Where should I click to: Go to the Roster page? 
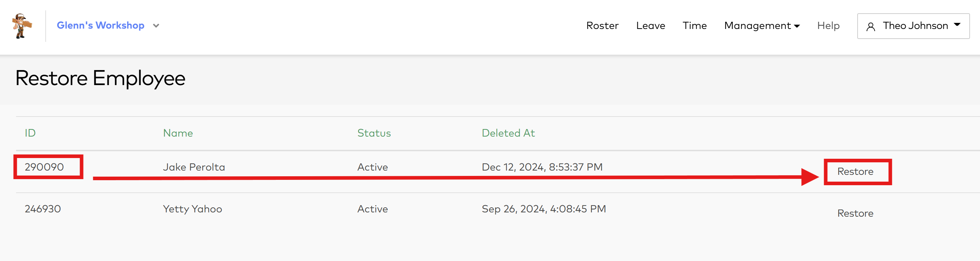tap(602, 25)
